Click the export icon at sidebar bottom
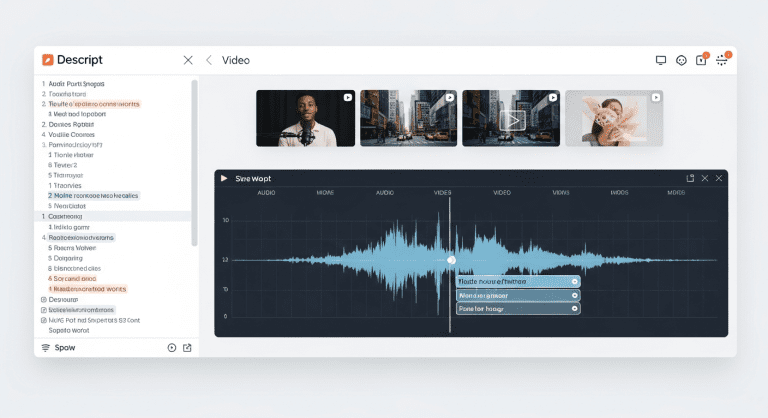This screenshot has width=768, height=418. [x=187, y=348]
